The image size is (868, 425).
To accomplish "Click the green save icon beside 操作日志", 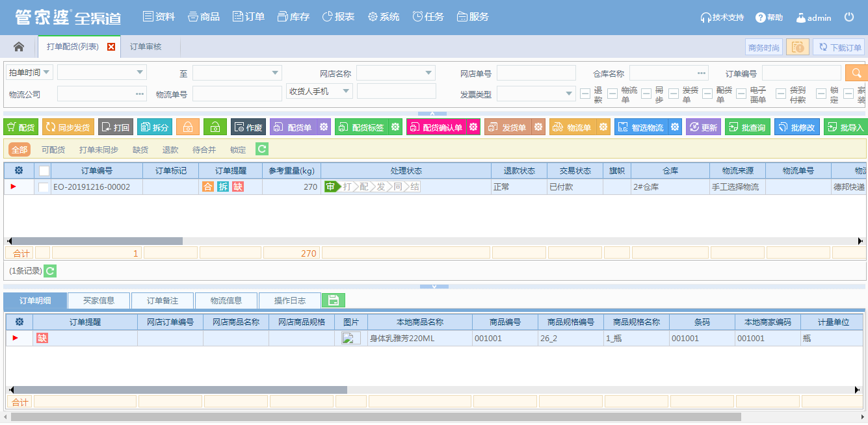I will [x=334, y=300].
